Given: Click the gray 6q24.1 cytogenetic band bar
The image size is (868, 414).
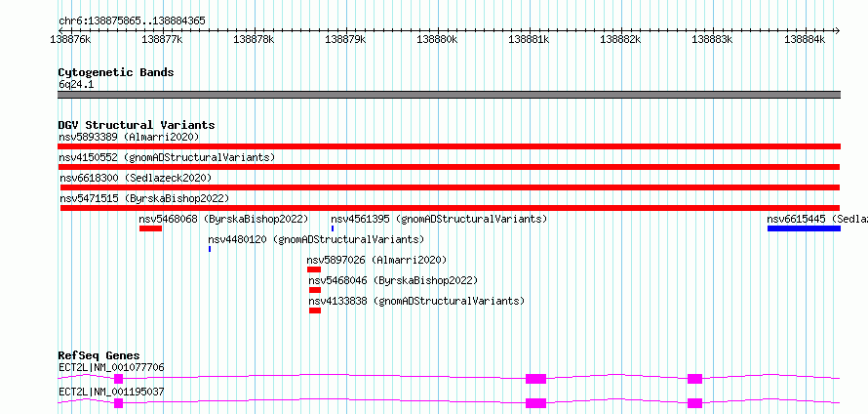Looking at the screenshot, I should click(x=449, y=95).
